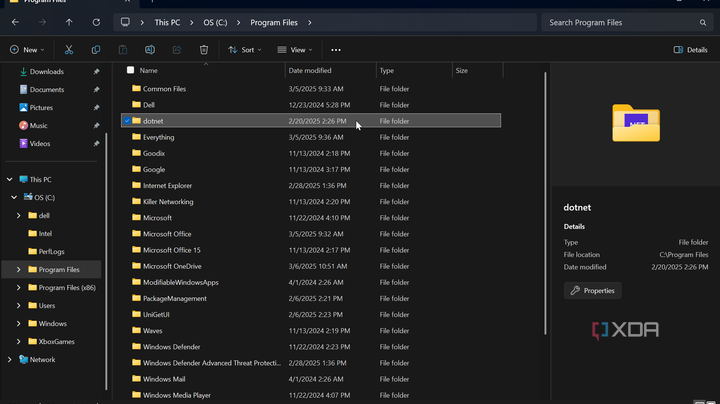
Task: Unpin Pictures using its pin icon
Action: (96, 107)
